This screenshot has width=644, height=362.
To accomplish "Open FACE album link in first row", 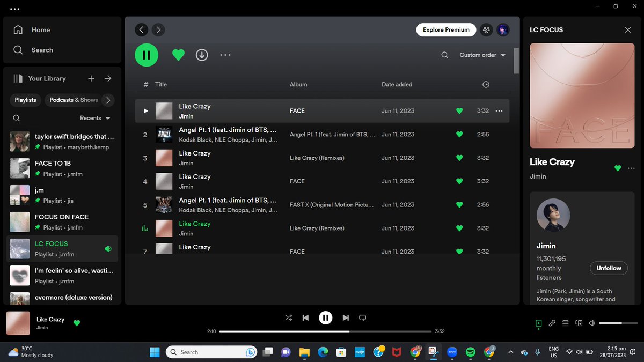I will 297,111.
